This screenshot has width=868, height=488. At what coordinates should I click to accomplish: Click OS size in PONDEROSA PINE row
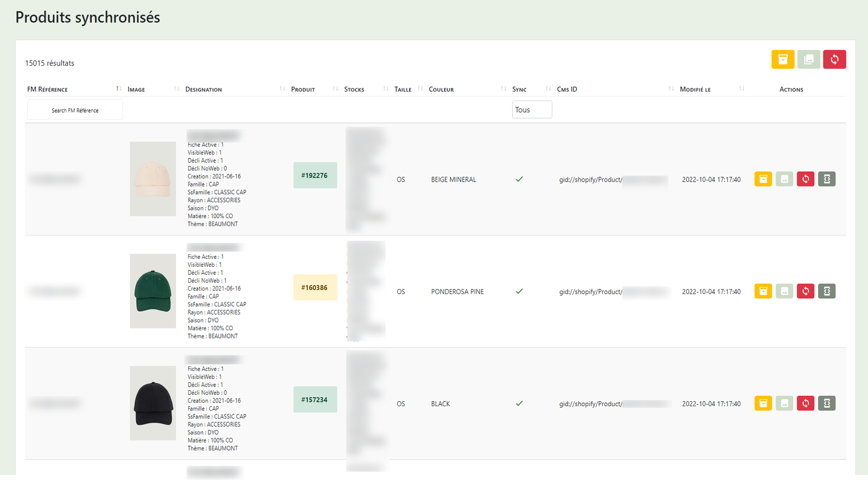tap(401, 292)
